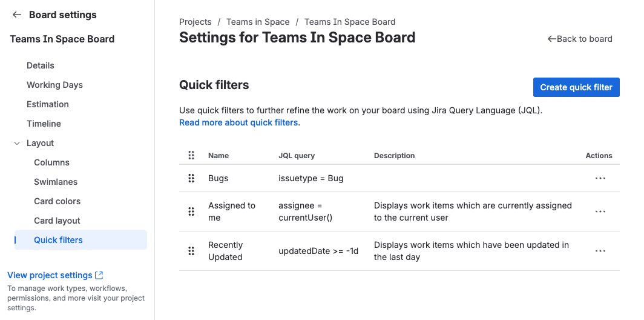This screenshot has height=320, width=644.
Task: Click the back arrow beside Board settings
Action: 16,15
